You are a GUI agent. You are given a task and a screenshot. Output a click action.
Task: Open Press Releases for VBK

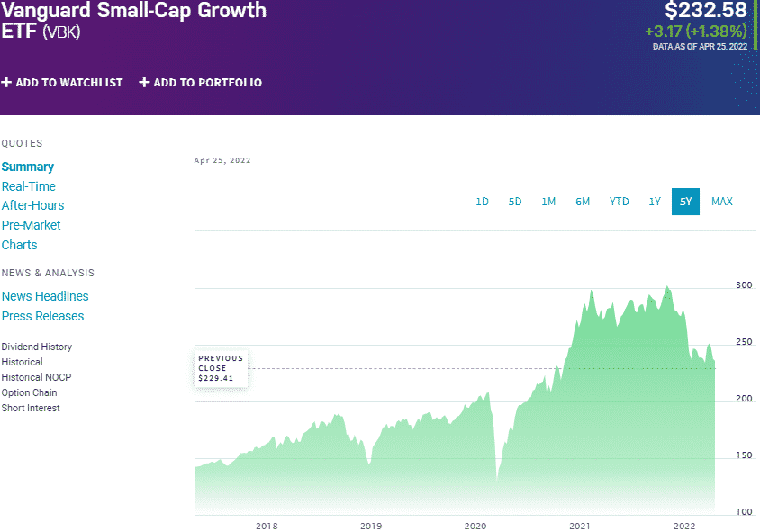42,316
